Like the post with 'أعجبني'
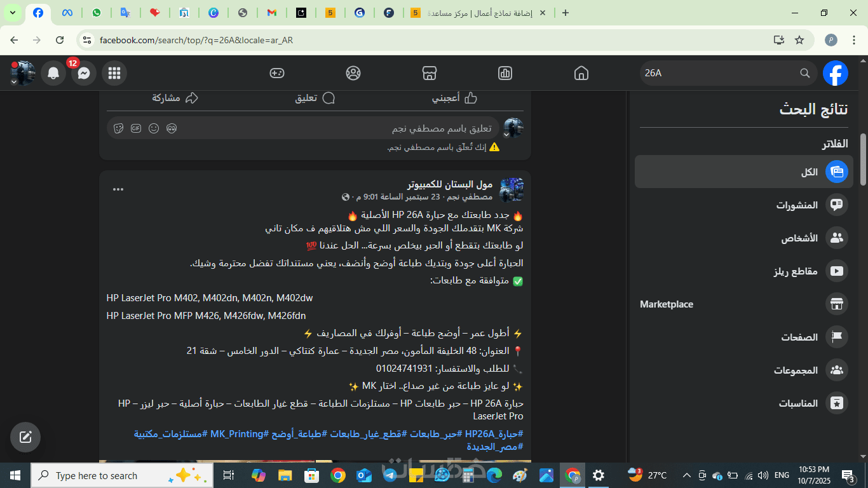 [455, 98]
